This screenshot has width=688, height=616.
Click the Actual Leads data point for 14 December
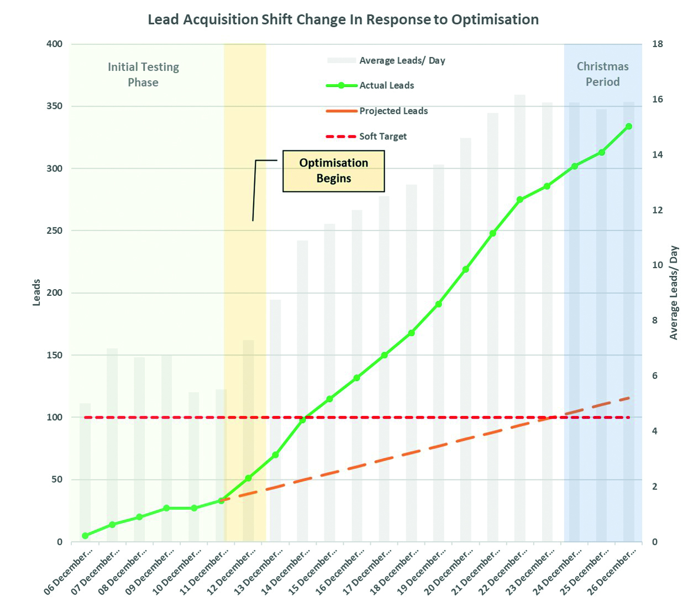(x=302, y=420)
